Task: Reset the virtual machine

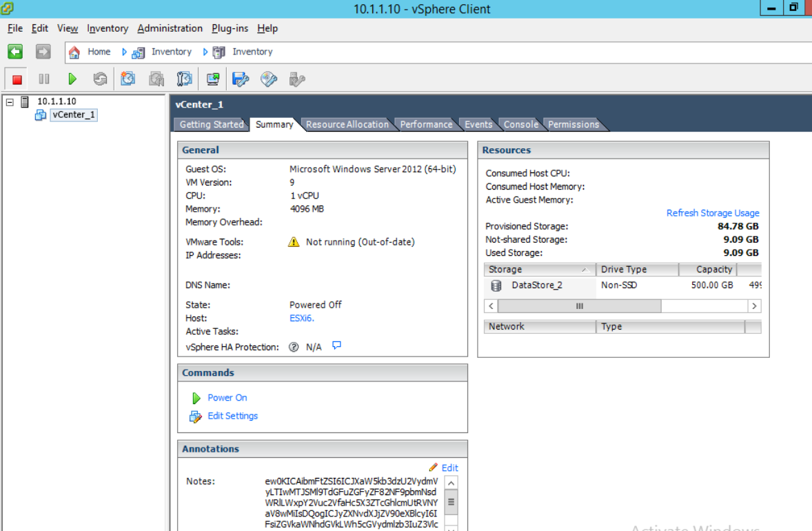Action: (100, 79)
